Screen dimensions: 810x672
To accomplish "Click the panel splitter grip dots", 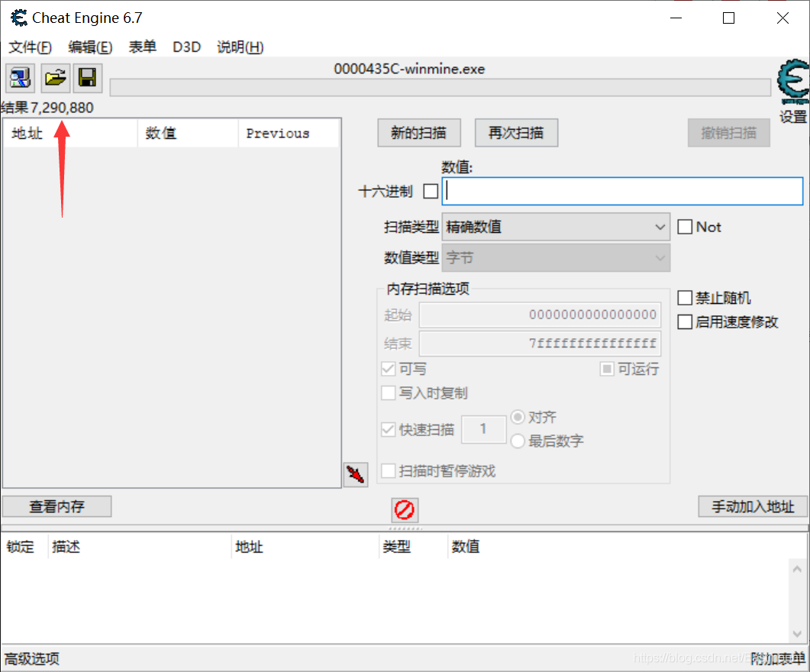I will point(405,528).
